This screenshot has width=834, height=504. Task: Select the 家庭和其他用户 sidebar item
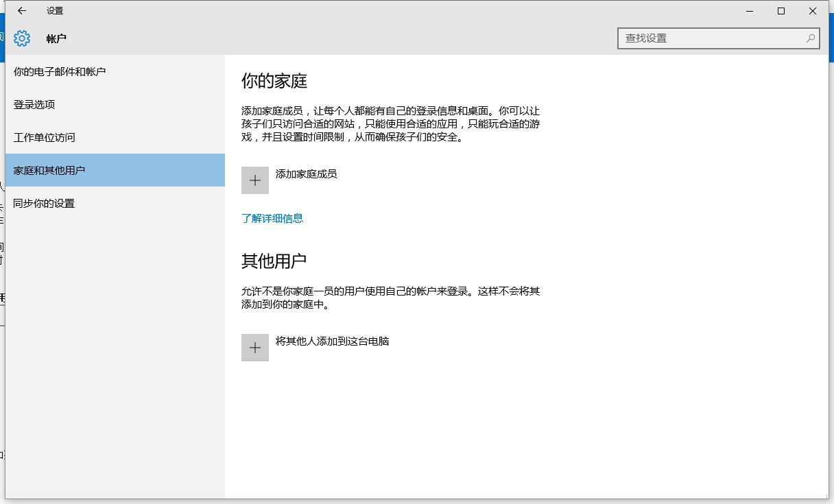(49, 170)
